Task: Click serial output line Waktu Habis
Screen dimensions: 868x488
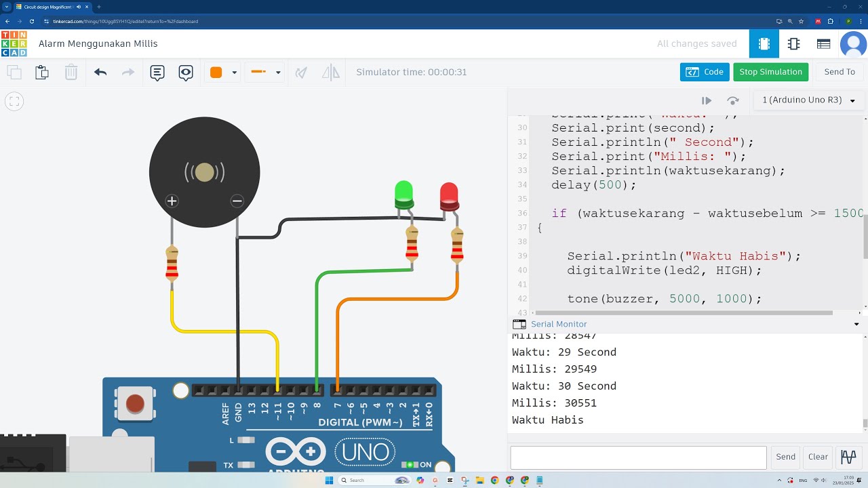Action: 548,420
